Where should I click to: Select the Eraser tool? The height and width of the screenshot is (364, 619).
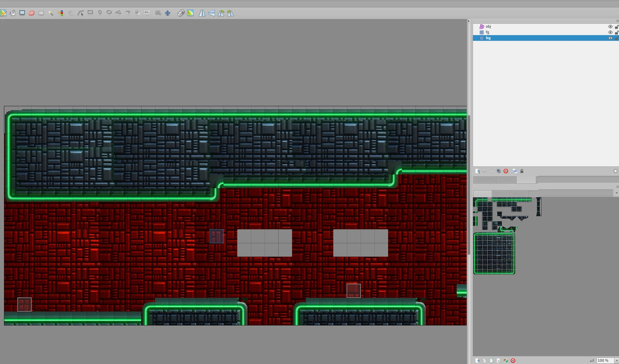(32, 13)
